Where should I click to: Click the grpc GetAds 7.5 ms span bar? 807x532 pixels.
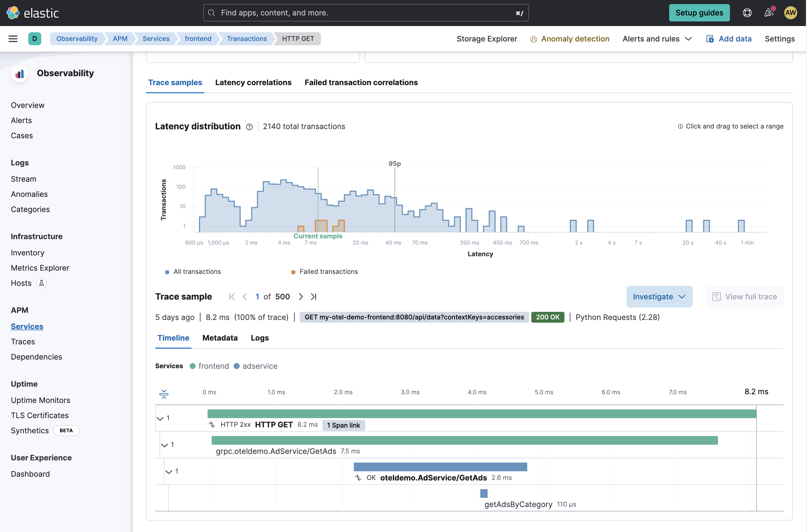tap(465, 440)
